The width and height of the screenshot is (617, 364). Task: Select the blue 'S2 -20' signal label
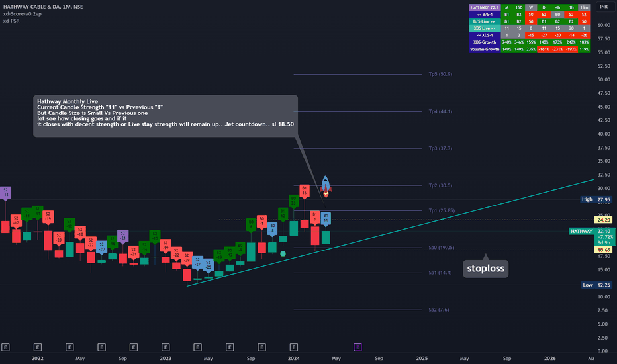pyautogui.click(x=101, y=247)
